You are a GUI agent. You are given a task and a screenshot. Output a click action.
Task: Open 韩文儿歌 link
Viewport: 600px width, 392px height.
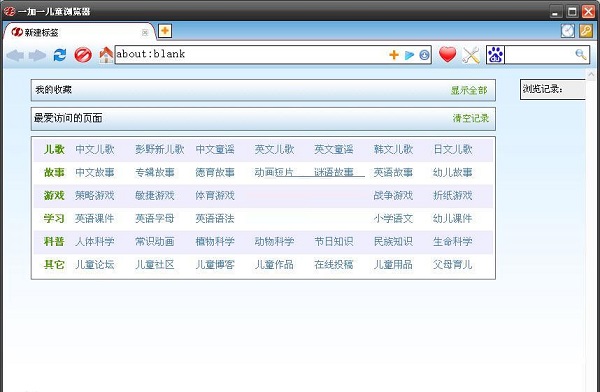tap(393, 149)
